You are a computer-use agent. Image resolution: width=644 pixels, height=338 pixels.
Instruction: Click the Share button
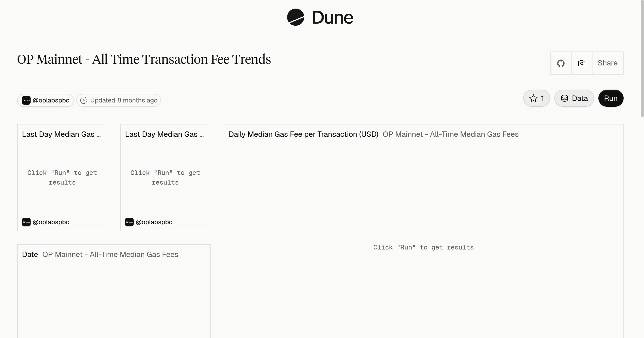(x=608, y=63)
